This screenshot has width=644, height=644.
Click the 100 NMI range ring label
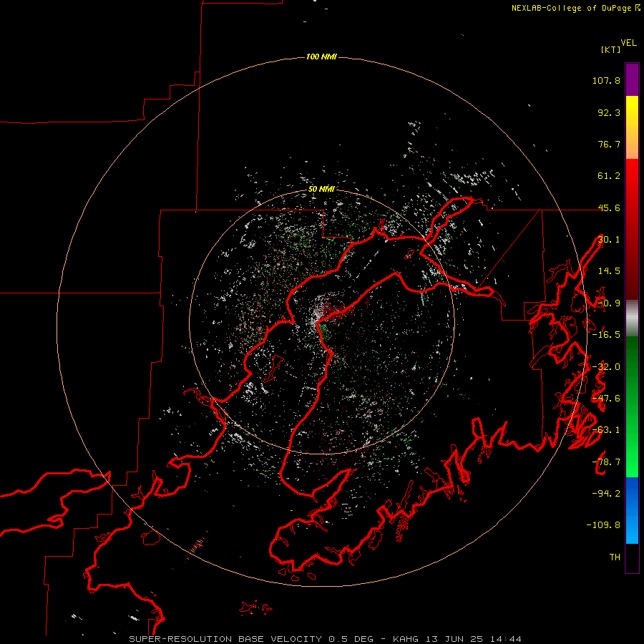click(x=321, y=57)
